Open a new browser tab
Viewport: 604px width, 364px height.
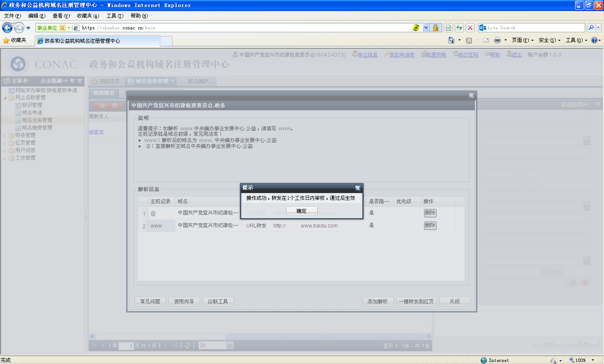tap(166, 41)
